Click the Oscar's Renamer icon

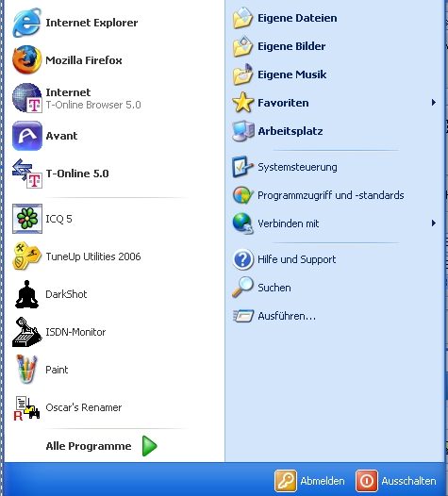coord(27,407)
